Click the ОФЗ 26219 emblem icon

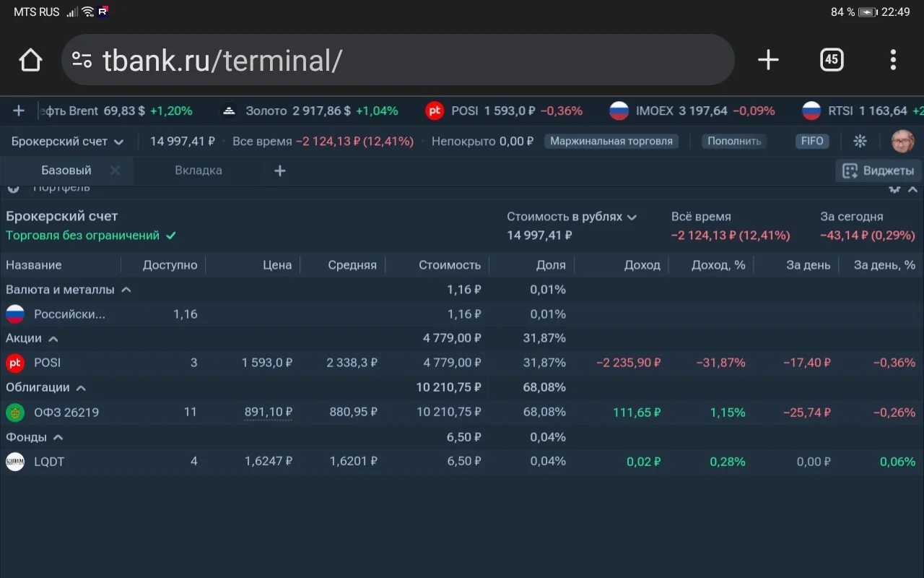tap(15, 413)
